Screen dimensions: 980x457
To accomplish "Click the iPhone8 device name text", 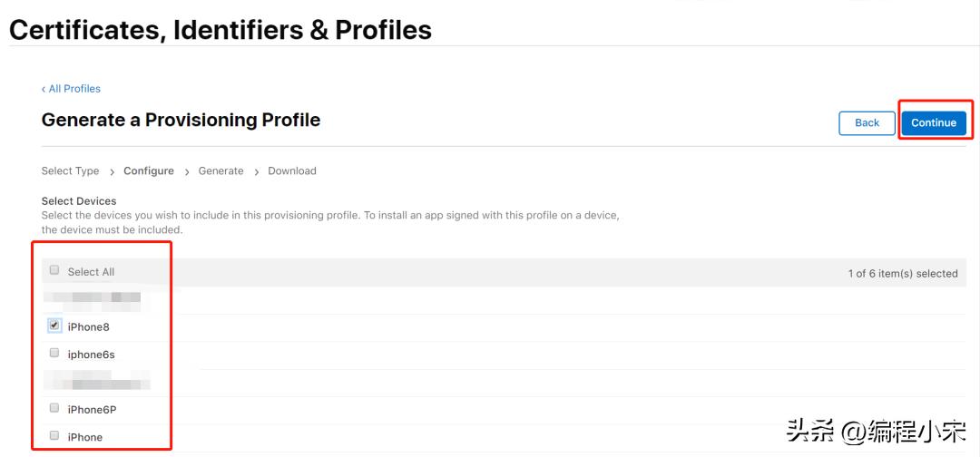I will point(88,326).
